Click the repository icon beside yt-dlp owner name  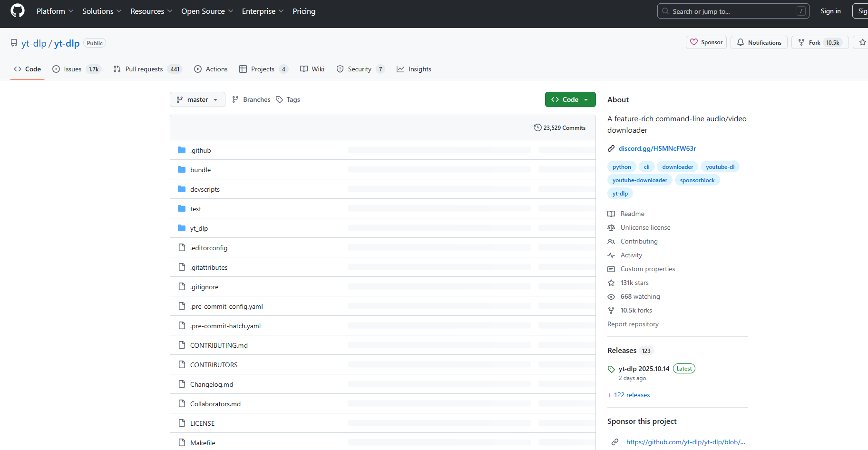pyautogui.click(x=14, y=43)
